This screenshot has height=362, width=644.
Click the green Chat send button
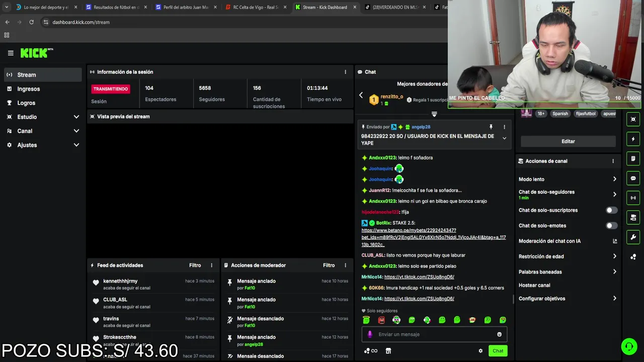coord(498,351)
